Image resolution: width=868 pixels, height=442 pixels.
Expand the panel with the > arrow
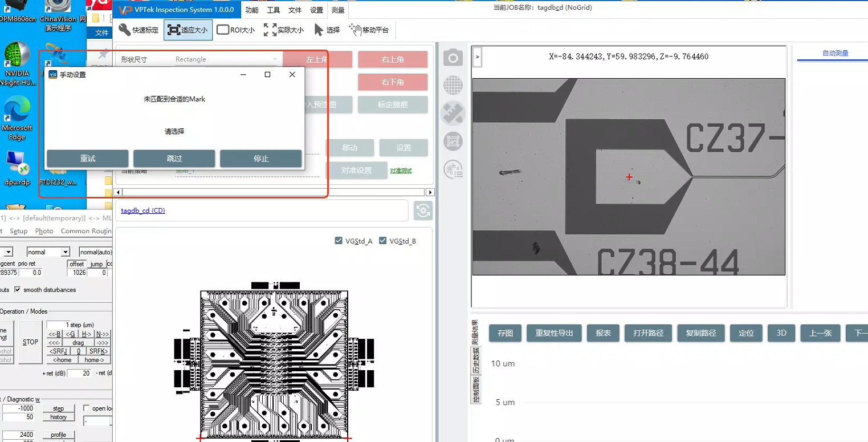tap(478, 57)
